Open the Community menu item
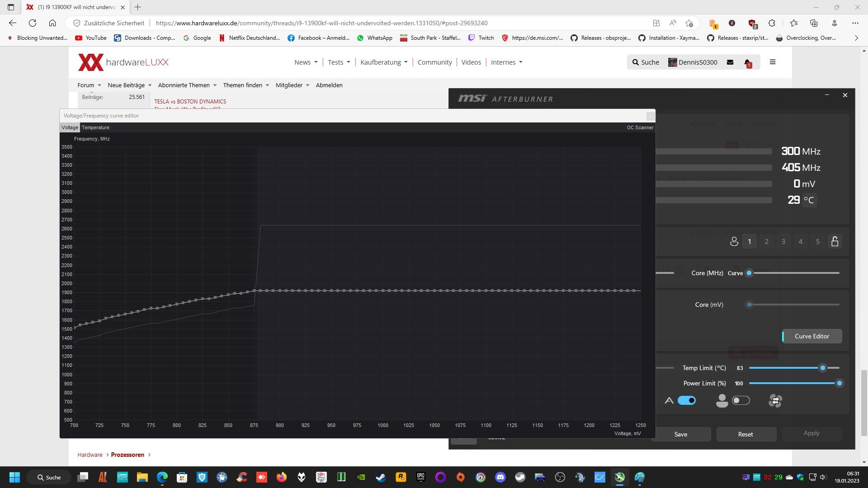This screenshot has width=868, height=488. [434, 62]
